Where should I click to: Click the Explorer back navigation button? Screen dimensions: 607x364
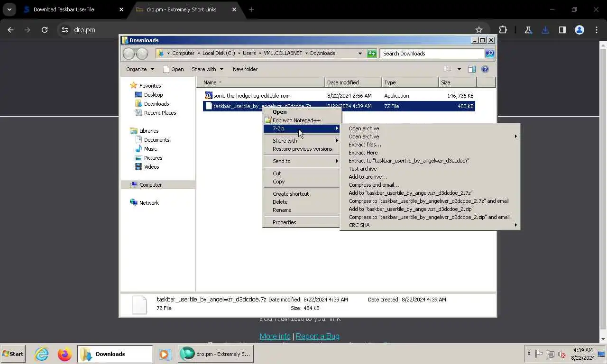(129, 54)
